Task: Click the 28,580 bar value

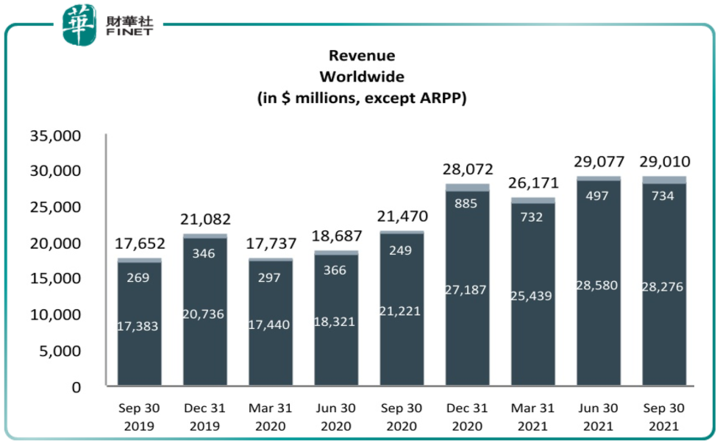Action: (597, 286)
